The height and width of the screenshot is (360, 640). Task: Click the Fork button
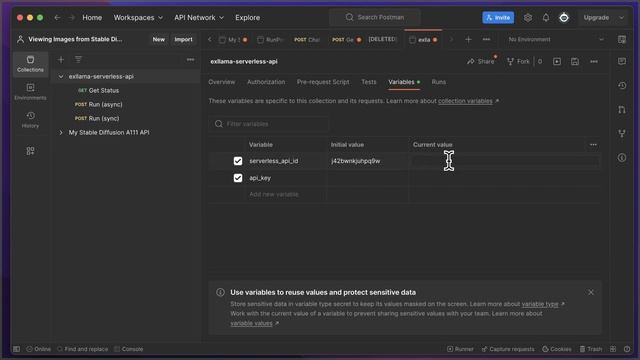(x=518, y=62)
